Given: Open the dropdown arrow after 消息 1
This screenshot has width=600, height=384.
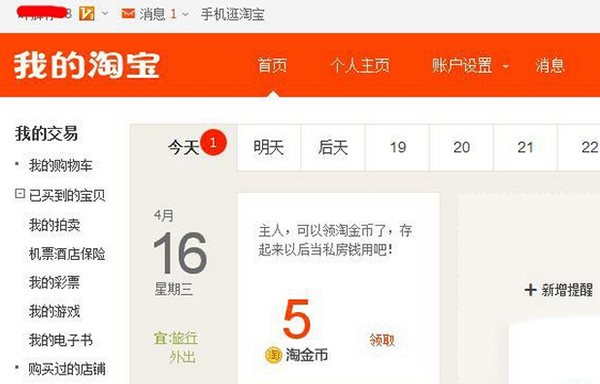Looking at the screenshot, I should coord(186,15).
